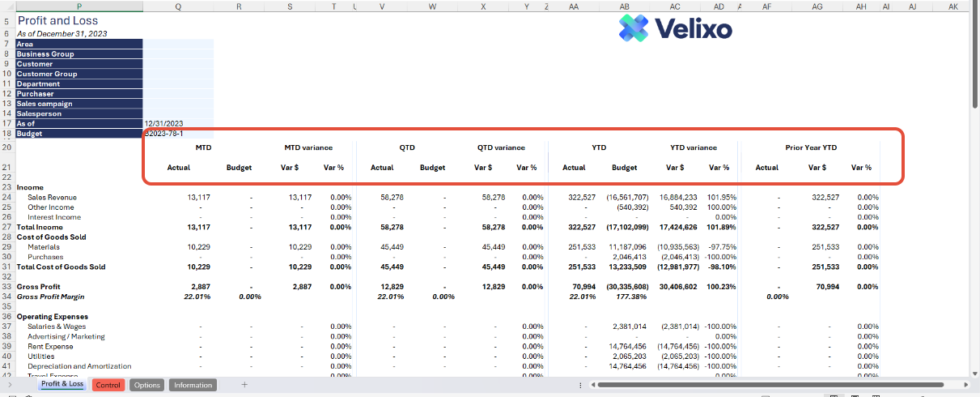Viewport: 980px width, 397px height.
Task: Select the 'Gross Profit Margin' row label
Action: pyautogui.click(x=51, y=297)
